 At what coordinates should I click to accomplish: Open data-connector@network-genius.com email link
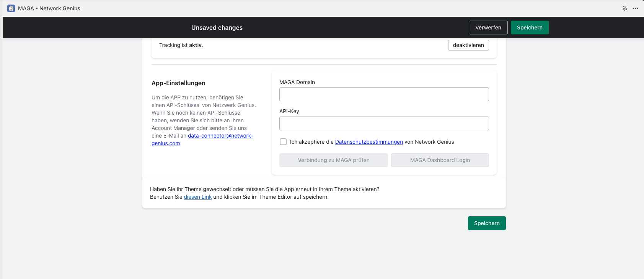pos(220,136)
